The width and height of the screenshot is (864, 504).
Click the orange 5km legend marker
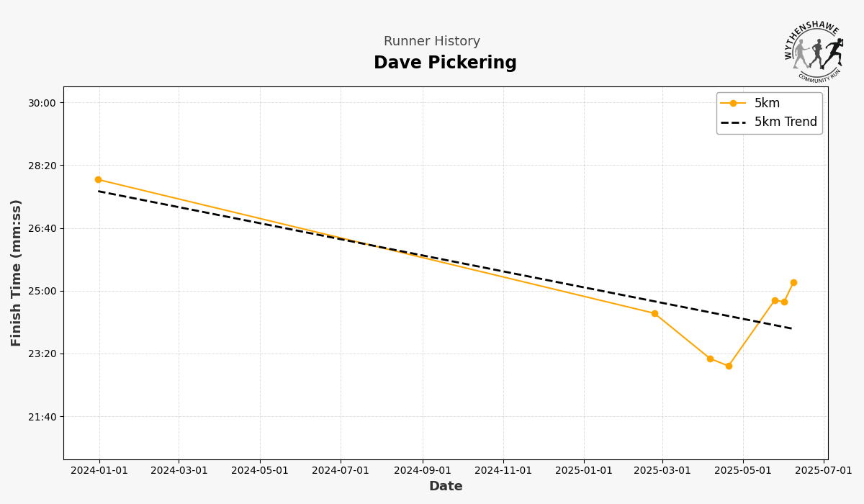tap(733, 103)
